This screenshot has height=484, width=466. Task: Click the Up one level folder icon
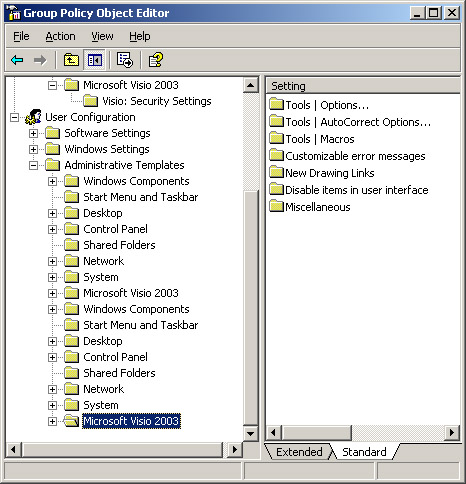point(71,60)
